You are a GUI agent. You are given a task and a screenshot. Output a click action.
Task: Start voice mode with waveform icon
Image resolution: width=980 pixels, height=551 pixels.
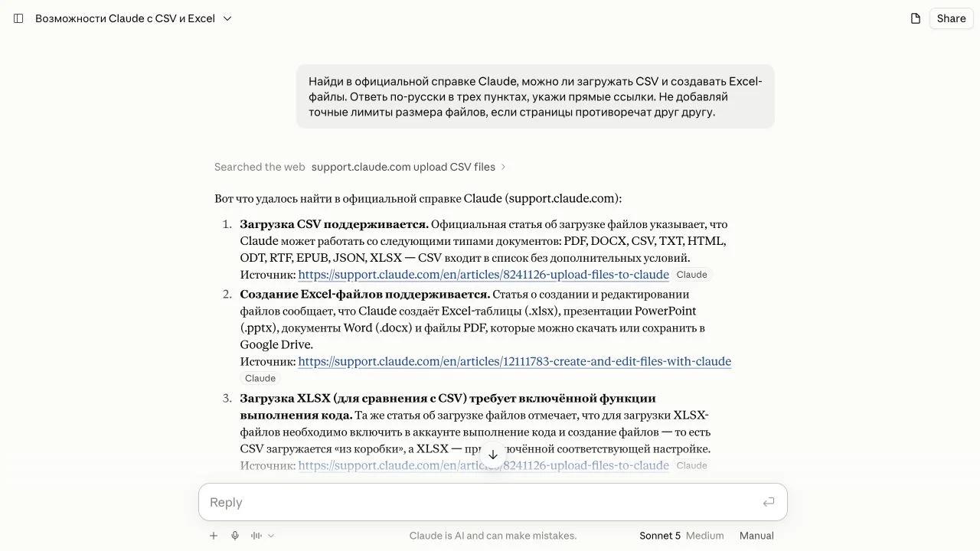click(x=257, y=536)
